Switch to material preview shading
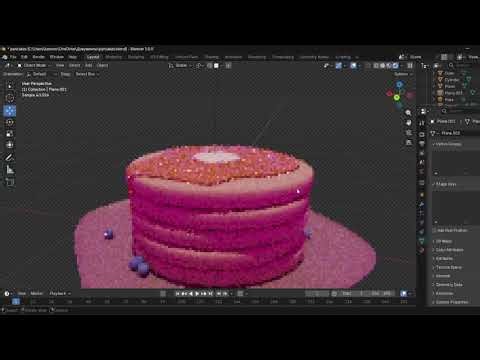The height and width of the screenshot is (360, 480). pos(389,66)
